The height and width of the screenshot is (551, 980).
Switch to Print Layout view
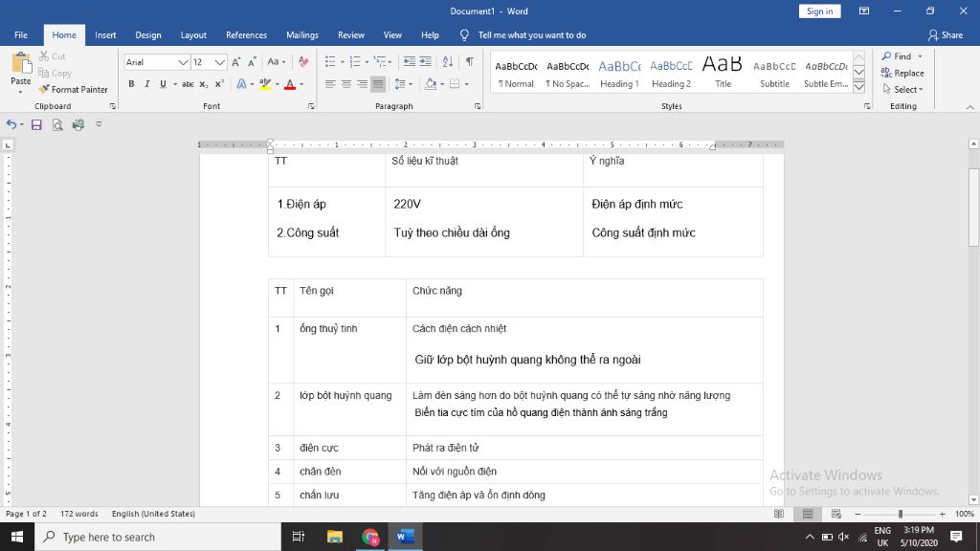point(808,514)
